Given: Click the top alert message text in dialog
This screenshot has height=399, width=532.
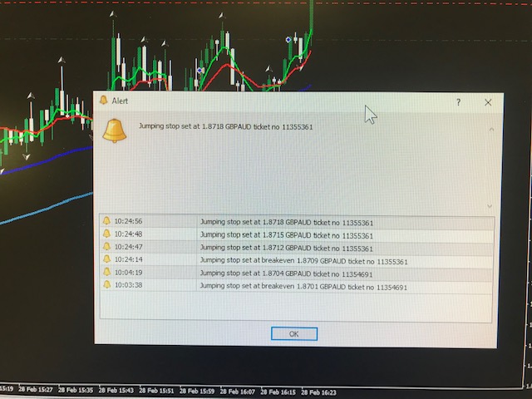Looking at the screenshot, I should [225, 126].
